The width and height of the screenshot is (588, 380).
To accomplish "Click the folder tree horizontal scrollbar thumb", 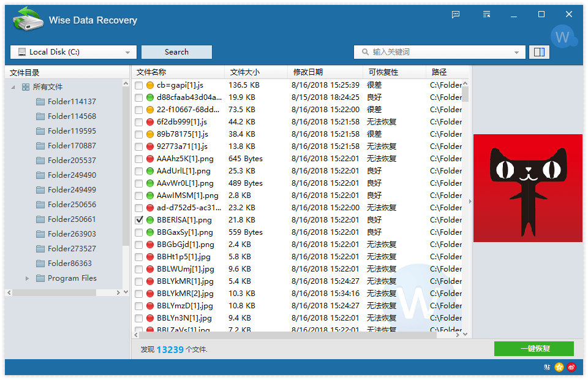I will 55,292.
